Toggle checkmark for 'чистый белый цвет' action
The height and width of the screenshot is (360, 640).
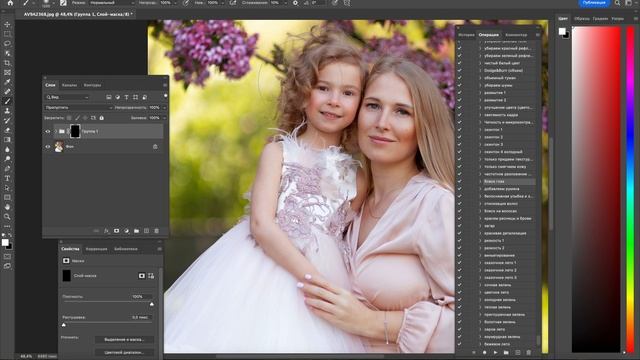460,63
